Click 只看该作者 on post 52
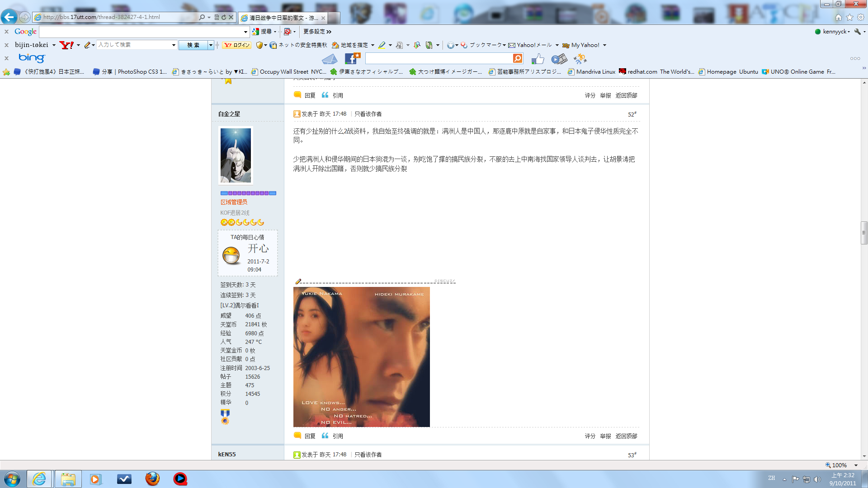Viewport: 868px width, 488px height. pyautogui.click(x=368, y=114)
